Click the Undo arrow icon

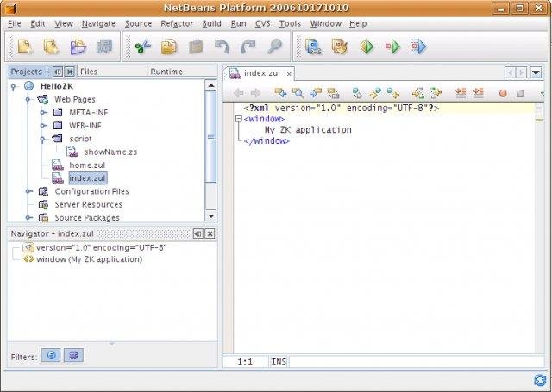click(222, 47)
